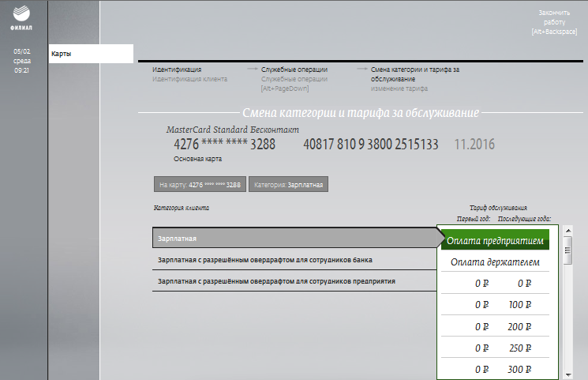Click the tariff list scroll down arrow

point(568,374)
